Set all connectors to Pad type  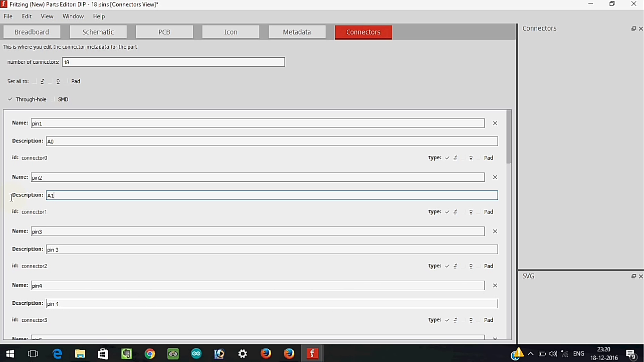click(x=72, y=81)
